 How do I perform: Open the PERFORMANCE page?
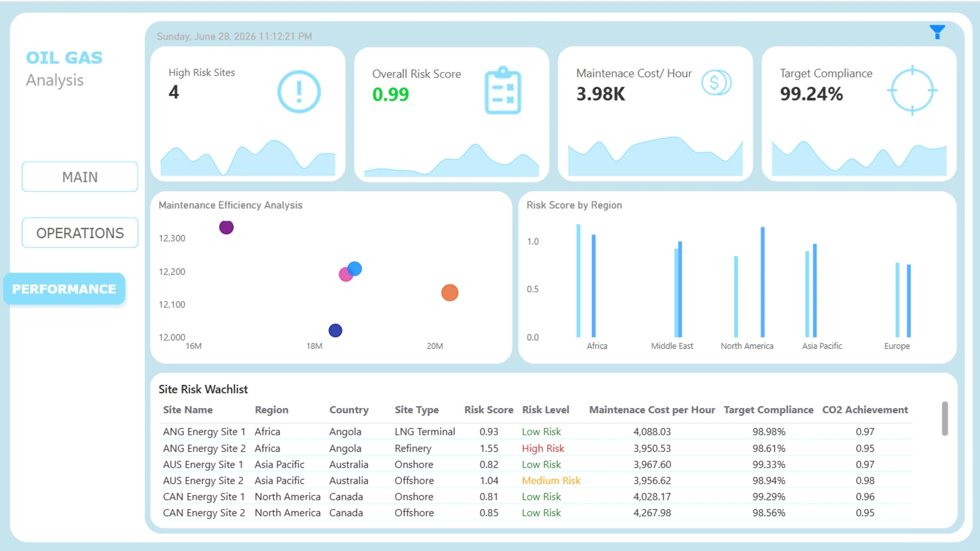tap(64, 289)
